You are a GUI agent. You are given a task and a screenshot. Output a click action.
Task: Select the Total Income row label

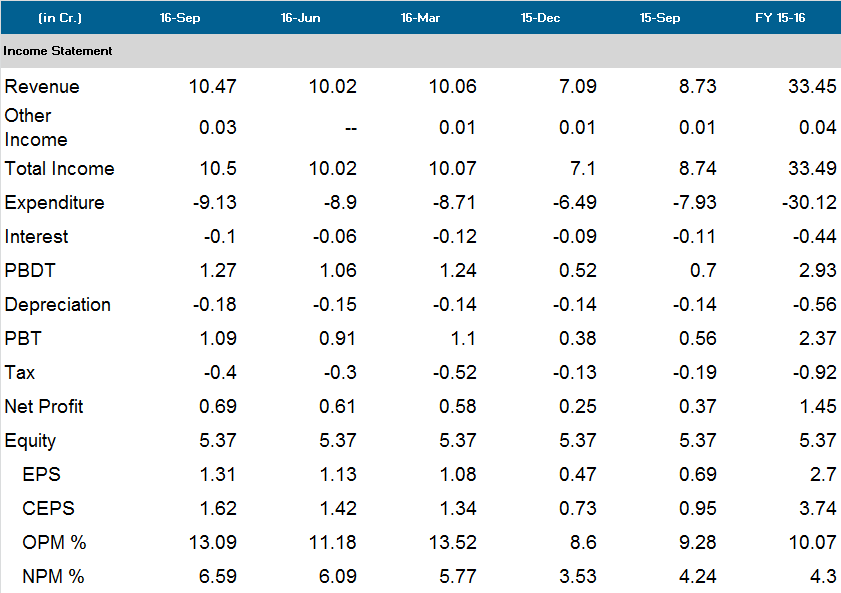coord(59,169)
